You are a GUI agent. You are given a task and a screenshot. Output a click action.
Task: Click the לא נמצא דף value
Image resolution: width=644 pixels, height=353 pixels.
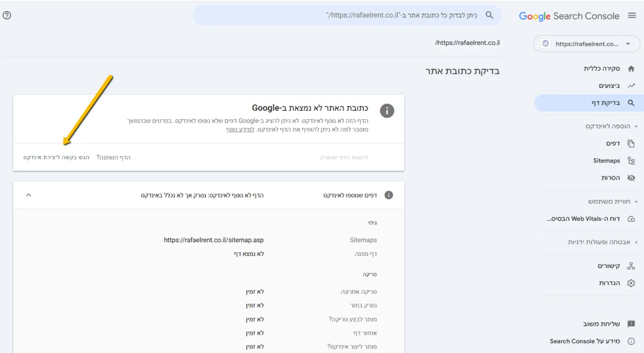pyautogui.click(x=249, y=254)
